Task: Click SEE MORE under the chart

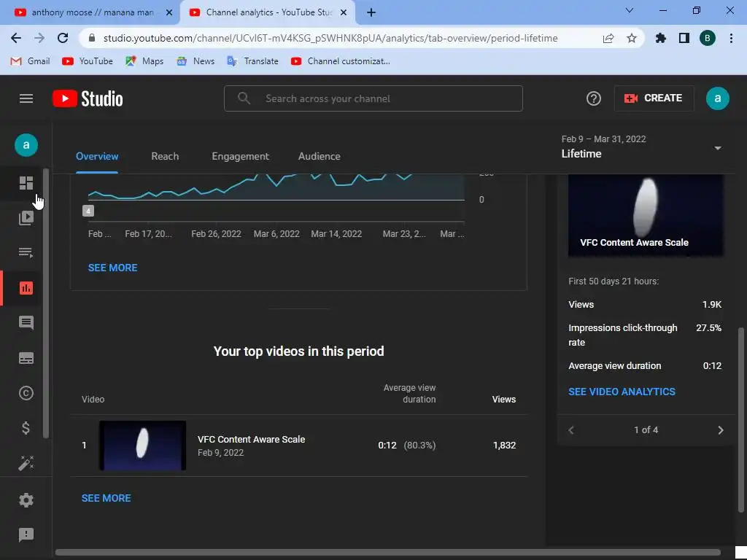Action: click(x=113, y=268)
